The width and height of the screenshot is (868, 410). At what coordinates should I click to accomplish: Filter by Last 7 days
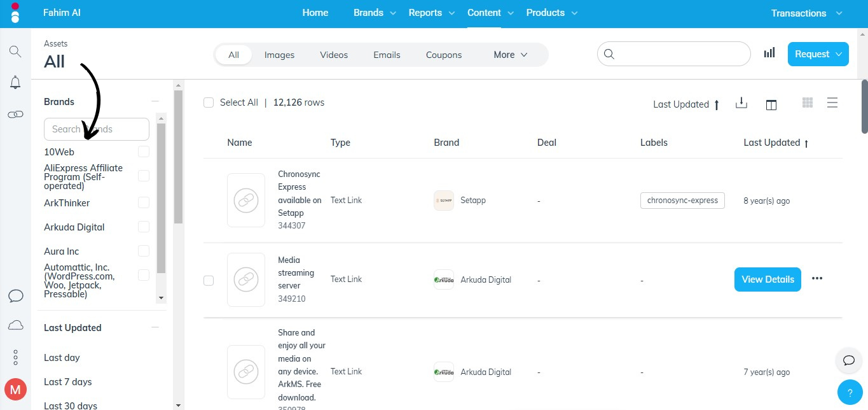tap(68, 382)
